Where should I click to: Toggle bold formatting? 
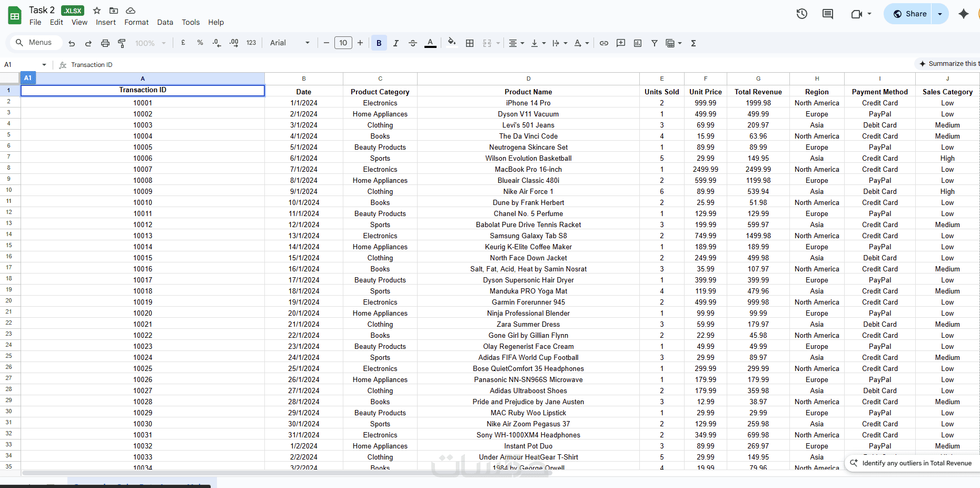(x=379, y=43)
